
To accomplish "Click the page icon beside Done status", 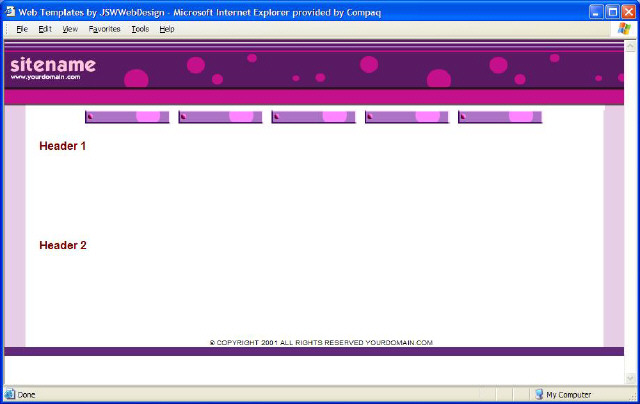I will 10,395.
